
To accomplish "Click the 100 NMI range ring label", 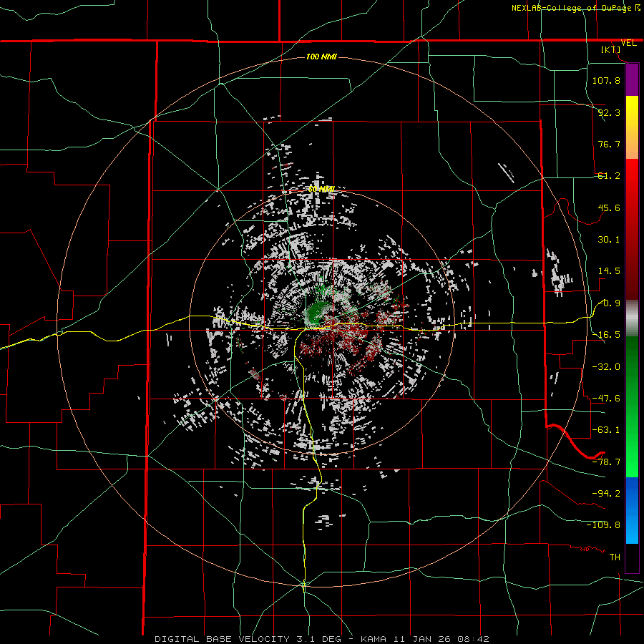I will pos(321,57).
